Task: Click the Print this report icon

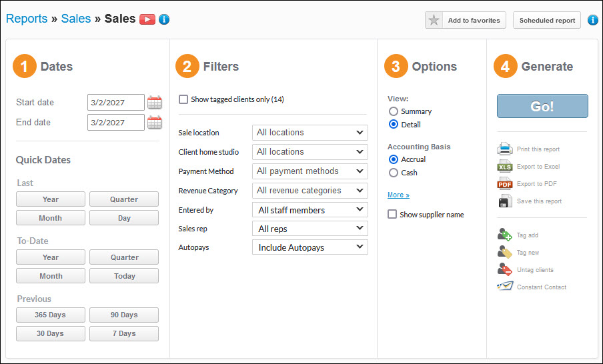Action: [505, 149]
